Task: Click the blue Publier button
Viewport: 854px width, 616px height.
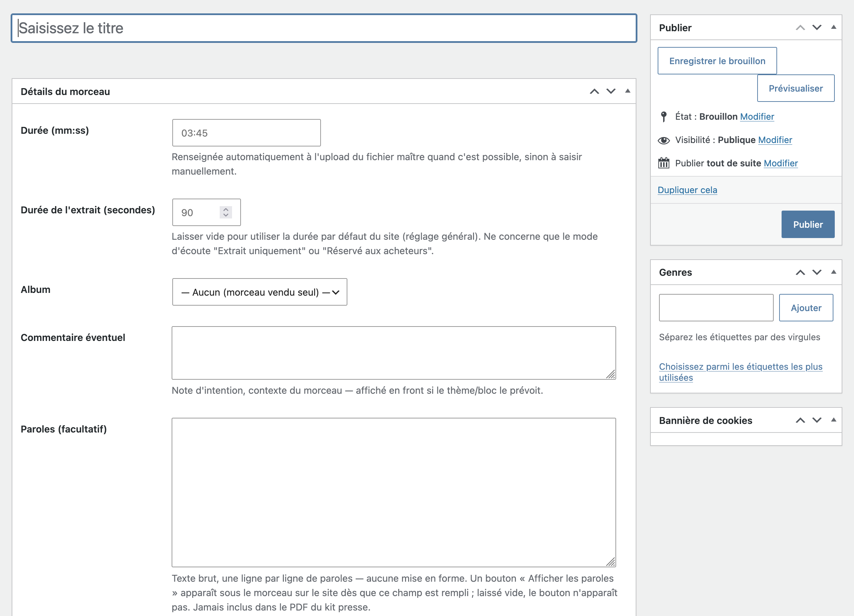Action: tap(808, 224)
